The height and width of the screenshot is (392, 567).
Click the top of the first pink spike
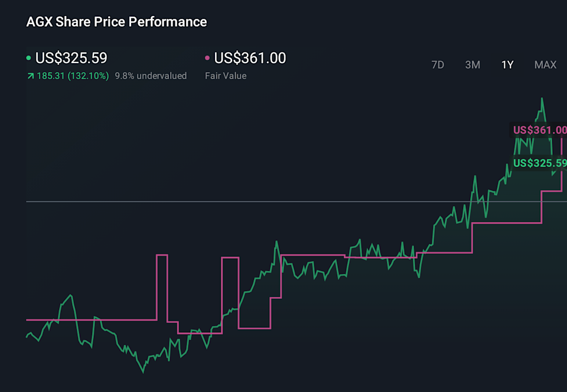click(x=162, y=255)
